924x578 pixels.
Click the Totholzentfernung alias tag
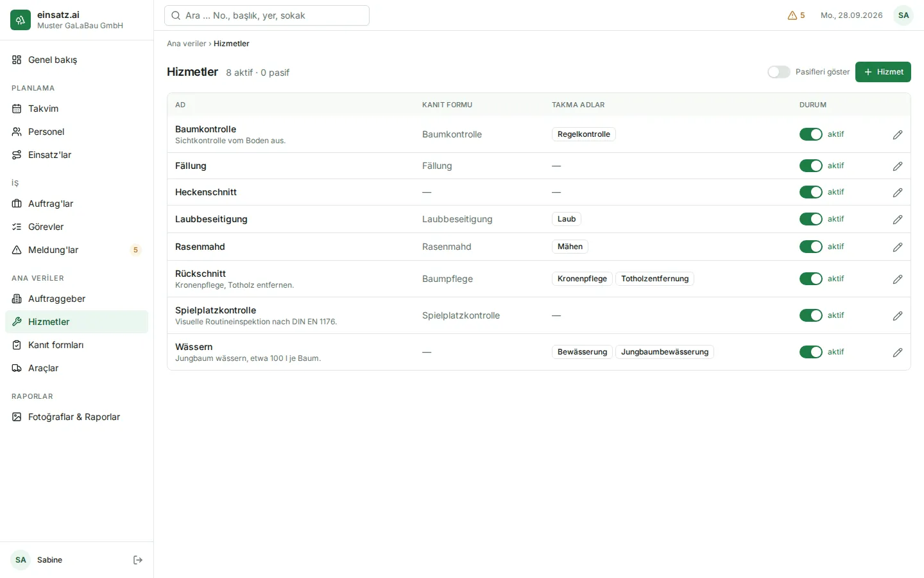click(654, 279)
